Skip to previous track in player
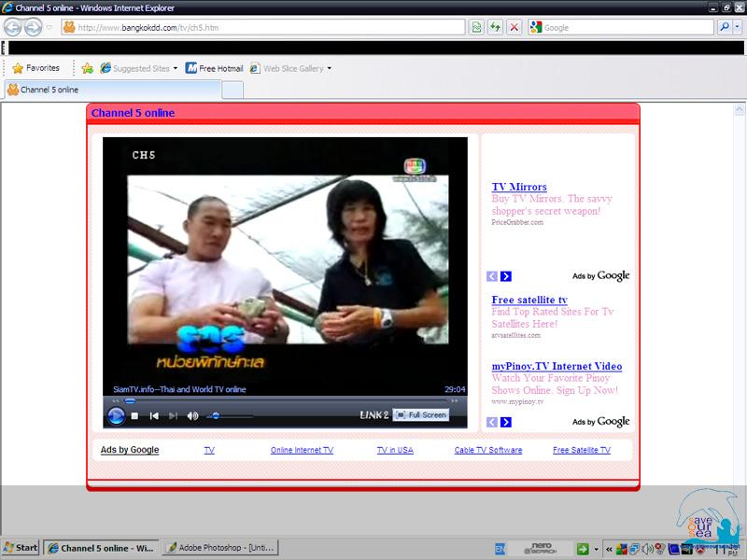Image resolution: width=747 pixels, height=560 pixels. [154, 415]
